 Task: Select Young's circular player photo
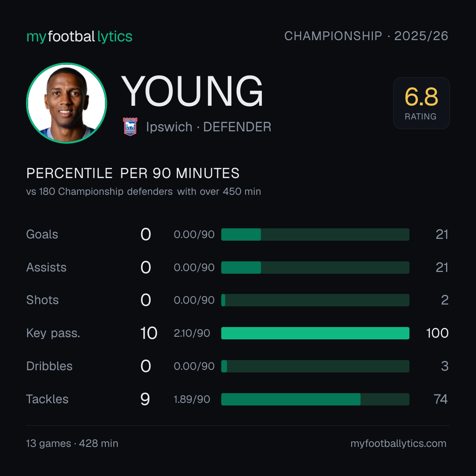[x=67, y=103]
